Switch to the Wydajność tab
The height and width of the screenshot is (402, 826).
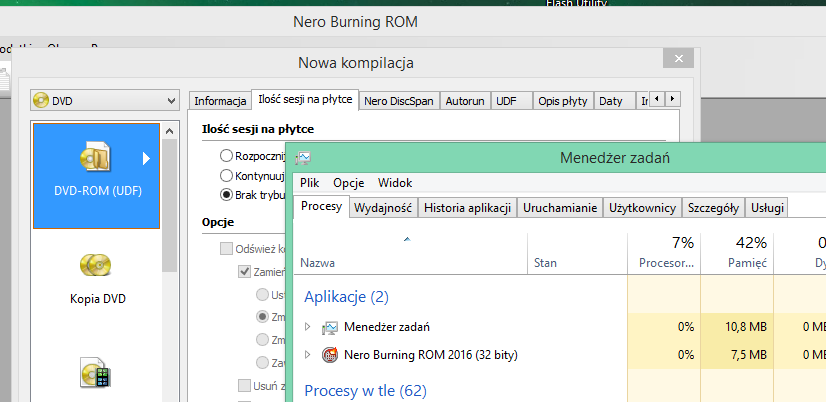tap(384, 208)
